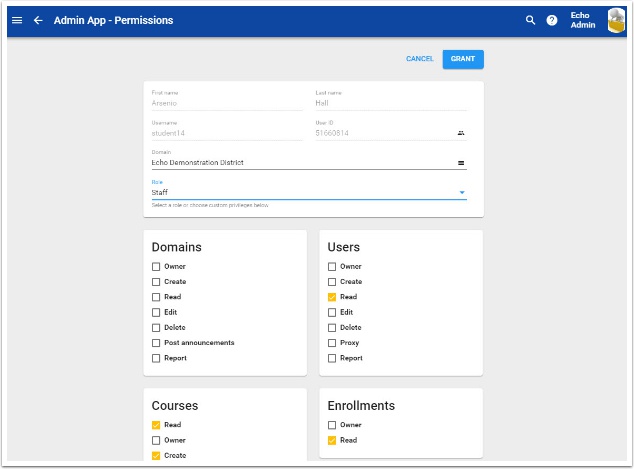
Task: Enable Domains Owner checkbox
Action: pyautogui.click(x=156, y=267)
